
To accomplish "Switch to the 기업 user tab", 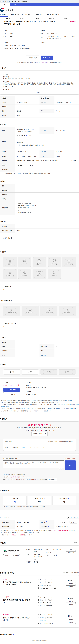I will click(15, 4).
